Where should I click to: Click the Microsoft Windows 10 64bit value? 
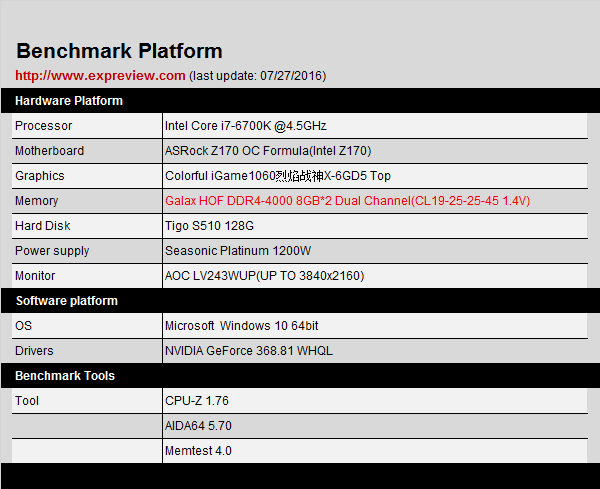(242, 326)
